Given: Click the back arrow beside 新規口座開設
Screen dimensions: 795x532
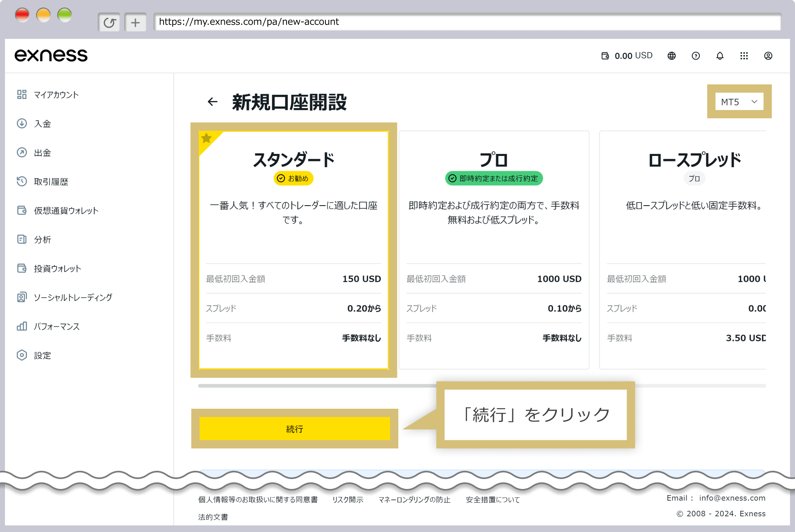Looking at the screenshot, I should [212, 102].
